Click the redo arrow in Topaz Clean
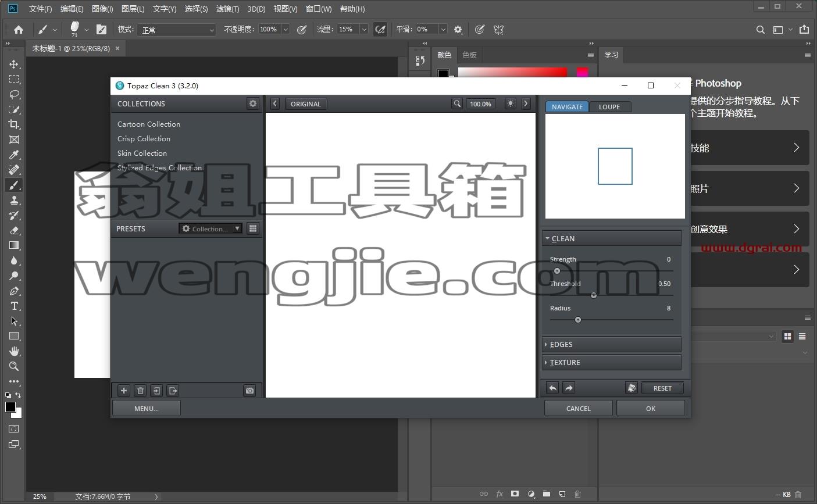 (569, 388)
